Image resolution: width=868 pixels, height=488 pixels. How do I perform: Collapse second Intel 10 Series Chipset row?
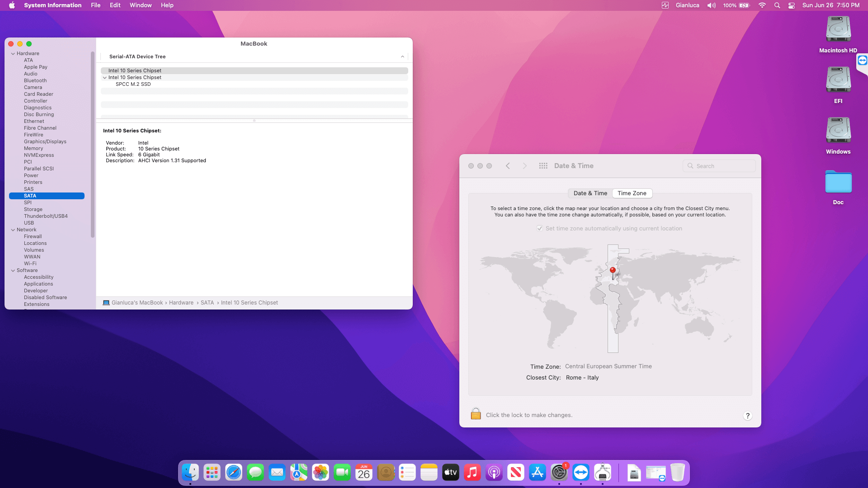105,77
